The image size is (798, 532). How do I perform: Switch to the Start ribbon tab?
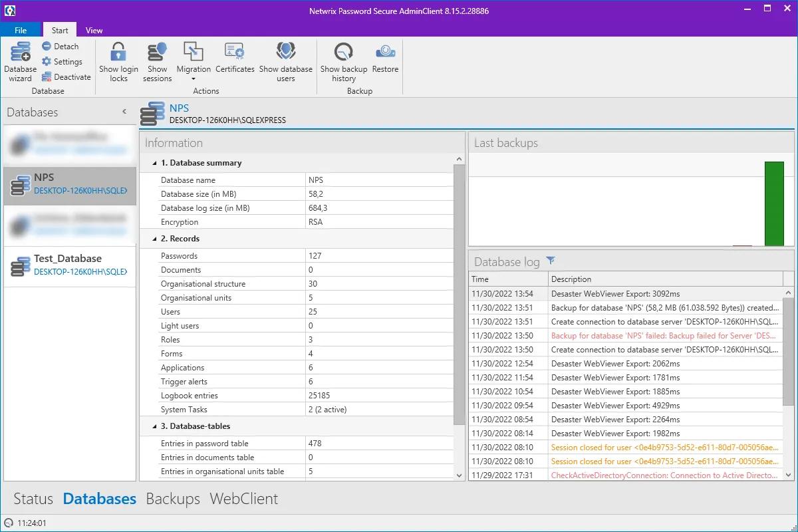point(60,30)
